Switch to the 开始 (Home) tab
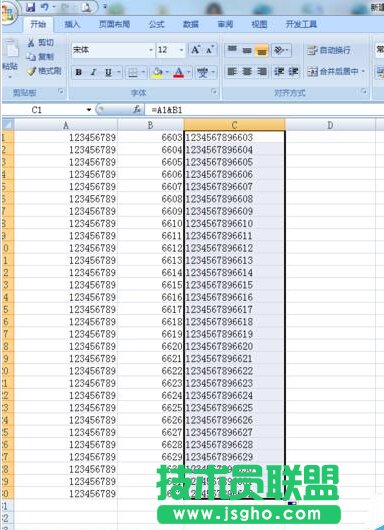This screenshot has width=384, height=530. [38, 24]
